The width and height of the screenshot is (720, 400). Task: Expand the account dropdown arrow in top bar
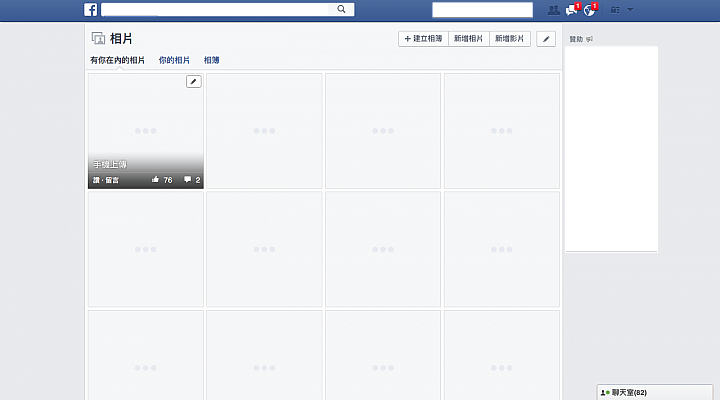(630, 9)
